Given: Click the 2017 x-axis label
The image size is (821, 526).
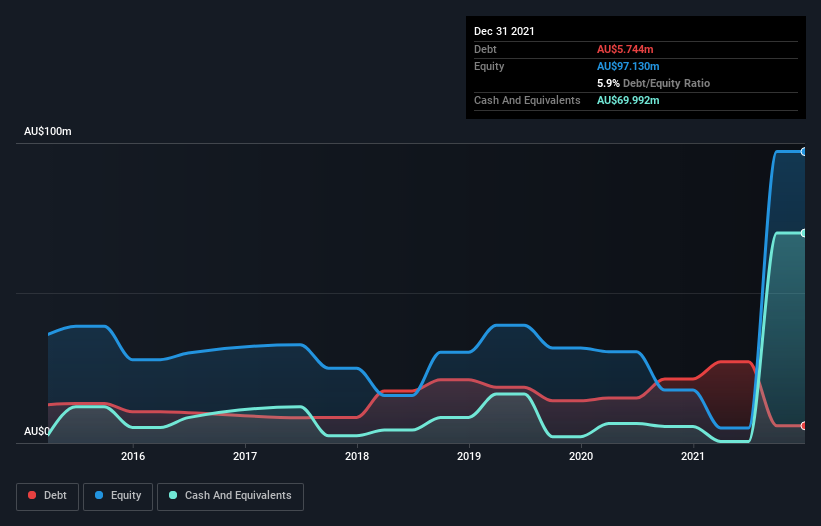Looking at the screenshot, I should click(245, 456).
